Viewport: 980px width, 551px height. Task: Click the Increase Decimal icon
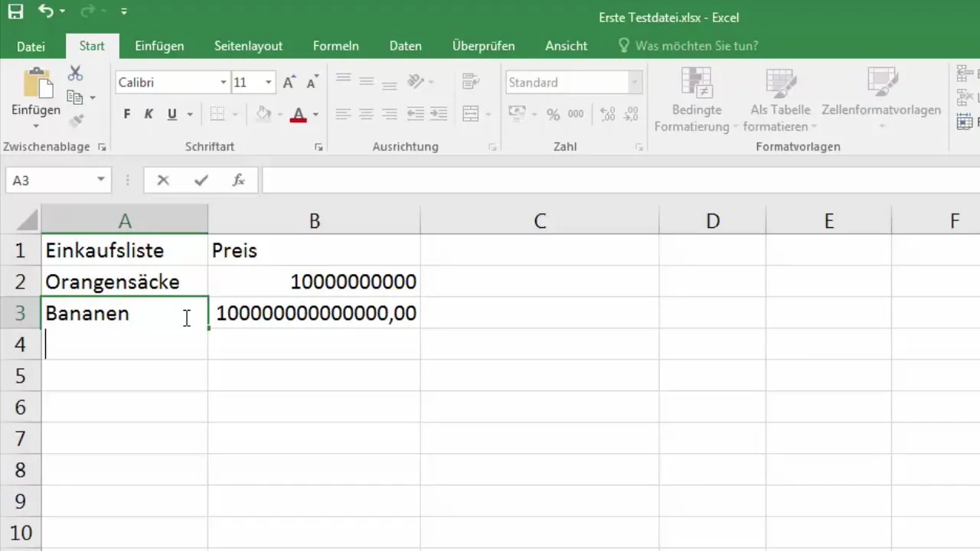pyautogui.click(x=608, y=114)
